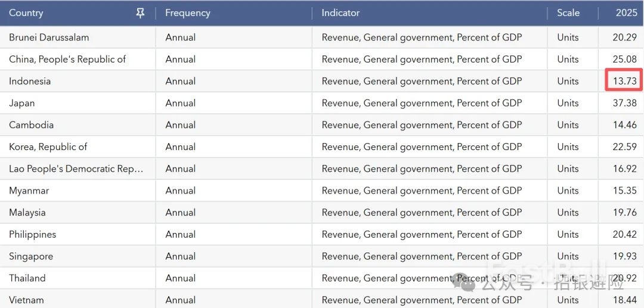This screenshot has height=308, width=644.
Task: Click Japan's 37.38 value cell
Action: (x=624, y=103)
